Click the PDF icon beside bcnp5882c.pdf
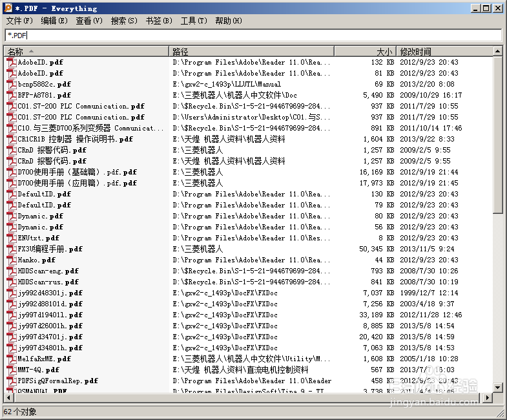The height and width of the screenshot is (420, 507). pyautogui.click(x=12, y=84)
